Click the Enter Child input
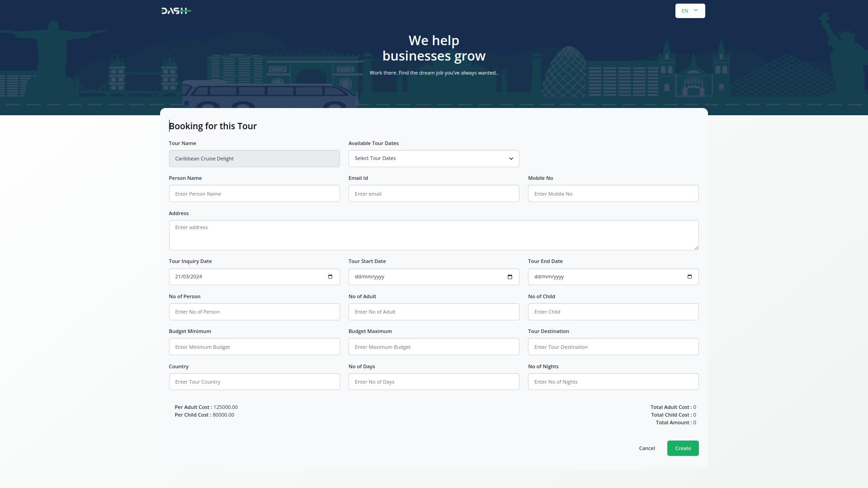868x488 pixels. (x=613, y=312)
